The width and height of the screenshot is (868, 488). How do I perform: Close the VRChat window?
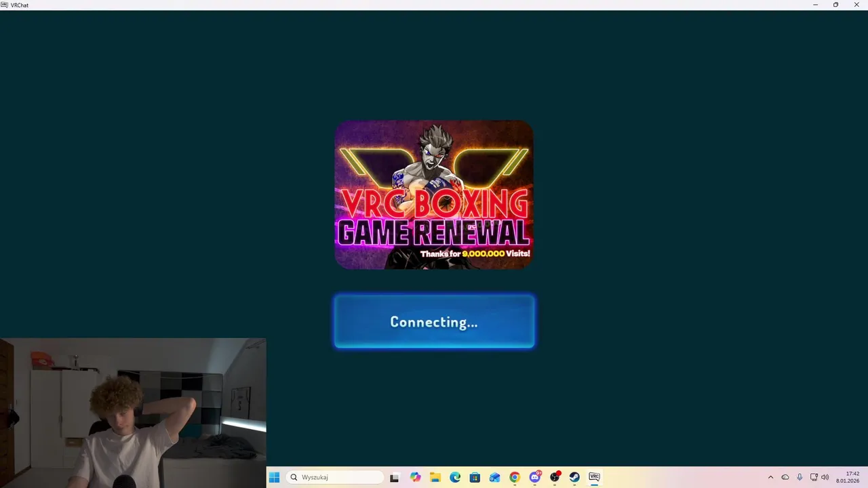tap(856, 5)
